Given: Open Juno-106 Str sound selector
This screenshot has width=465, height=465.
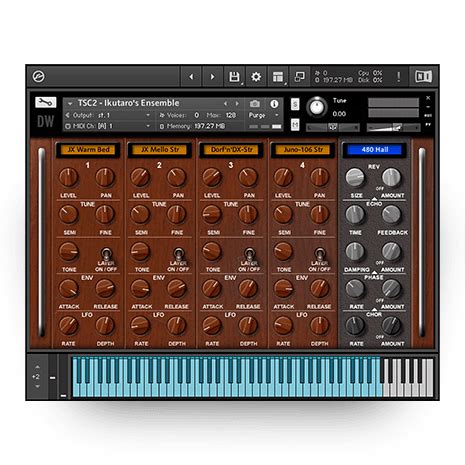Looking at the screenshot, I should click(x=303, y=150).
